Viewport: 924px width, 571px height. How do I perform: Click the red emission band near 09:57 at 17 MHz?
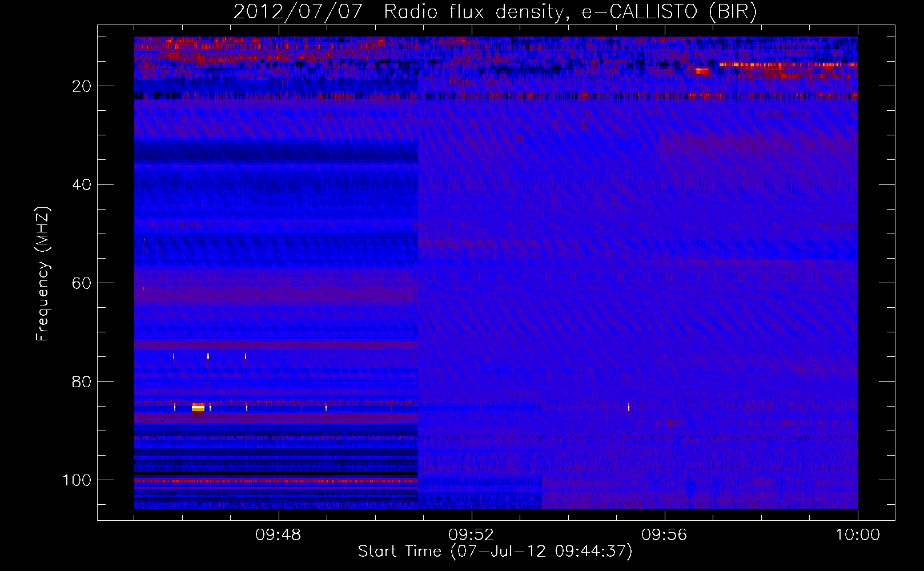point(702,71)
